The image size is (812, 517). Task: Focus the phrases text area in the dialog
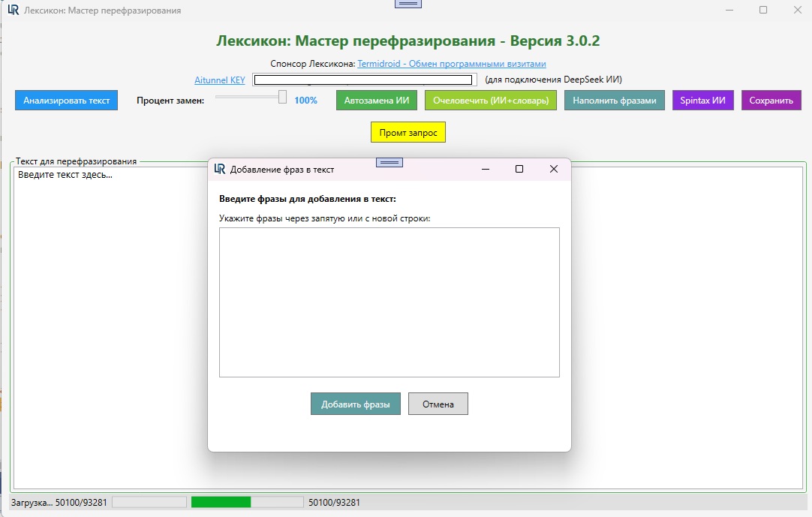pos(389,302)
